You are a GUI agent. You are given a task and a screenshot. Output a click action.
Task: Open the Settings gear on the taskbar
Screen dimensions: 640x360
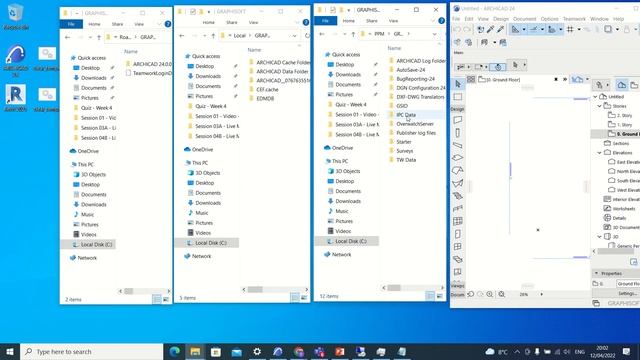(257, 351)
